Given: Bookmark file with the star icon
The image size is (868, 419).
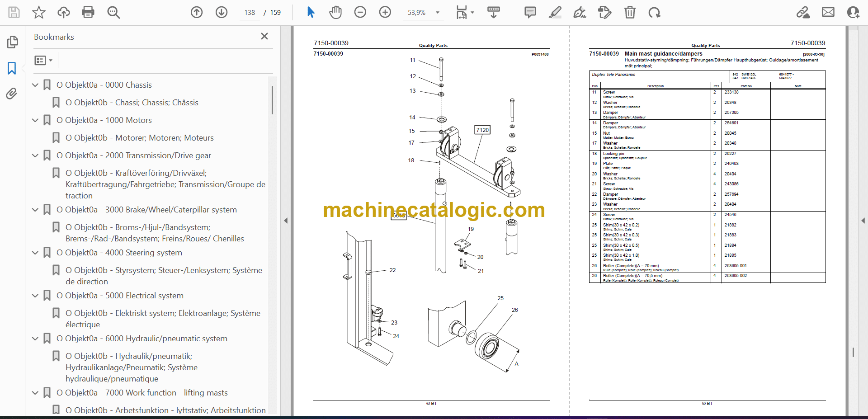Looking at the screenshot, I should [x=39, y=12].
